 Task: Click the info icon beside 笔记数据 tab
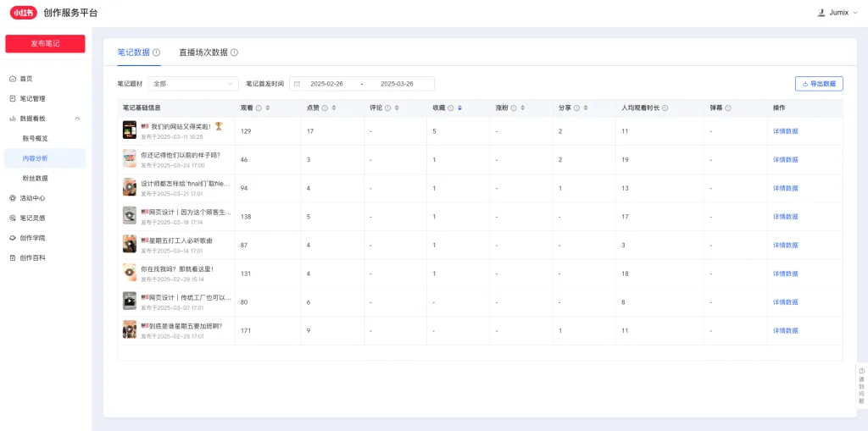[x=157, y=52]
